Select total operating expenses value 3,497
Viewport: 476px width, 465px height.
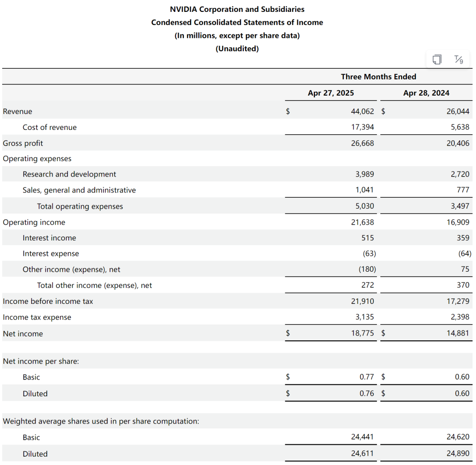(x=460, y=206)
